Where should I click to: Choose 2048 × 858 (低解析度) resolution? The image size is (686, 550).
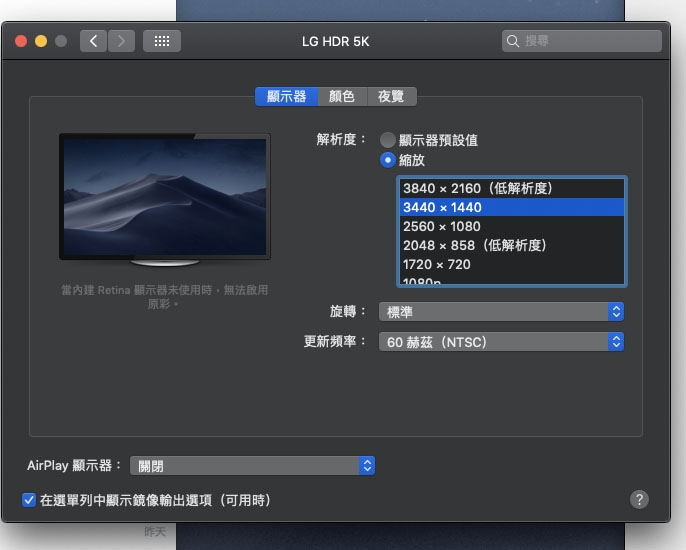511,245
